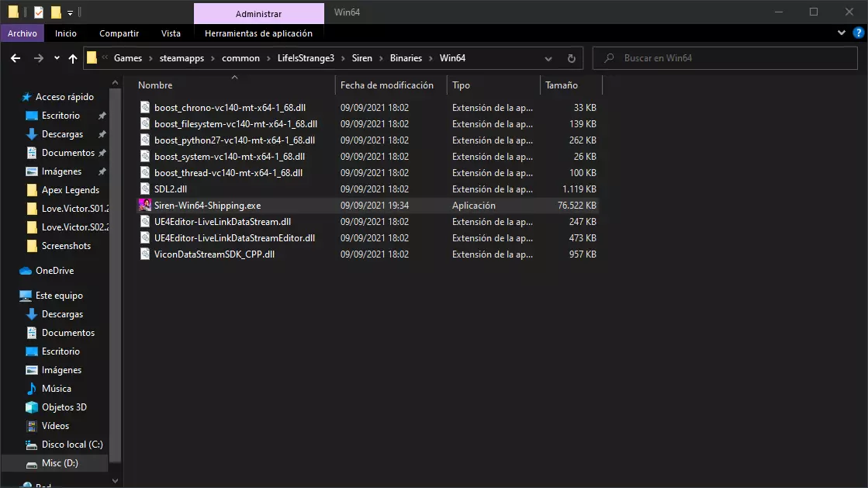Sort files by the Tamaño column
The width and height of the screenshot is (868, 488).
pos(562,85)
